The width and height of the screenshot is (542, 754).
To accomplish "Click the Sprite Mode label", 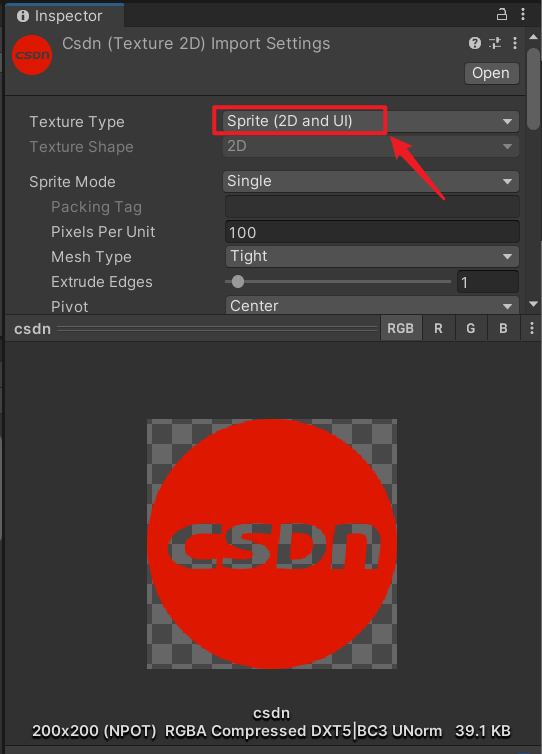I will (72, 182).
